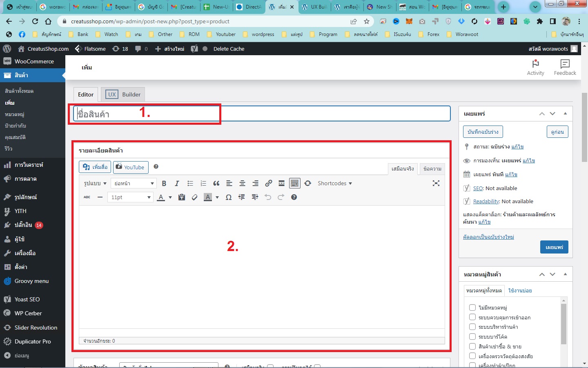Insert special character (Omega) icon
Viewport: 588px width, 368px height.
tap(229, 197)
